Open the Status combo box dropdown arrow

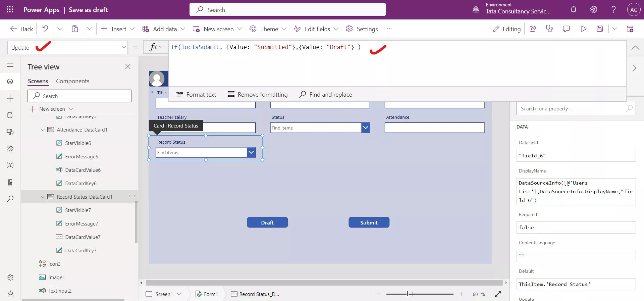tap(366, 128)
